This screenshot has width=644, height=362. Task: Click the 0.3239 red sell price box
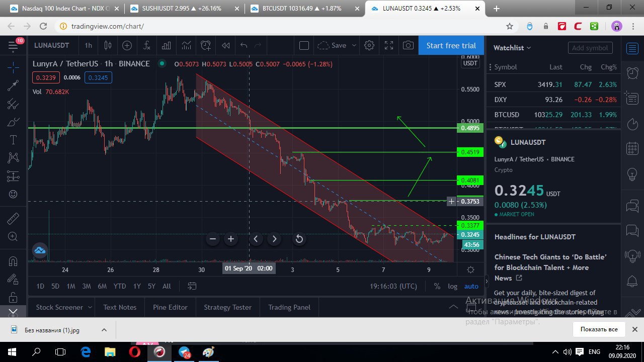pyautogui.click(x=46, y=77)
